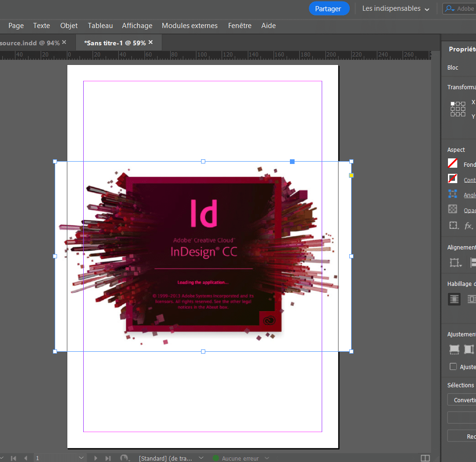The width and height of the screenshot is (476, 462).
Task: Click the drop shadow square icon beside fx
Action: click(454, 225)
